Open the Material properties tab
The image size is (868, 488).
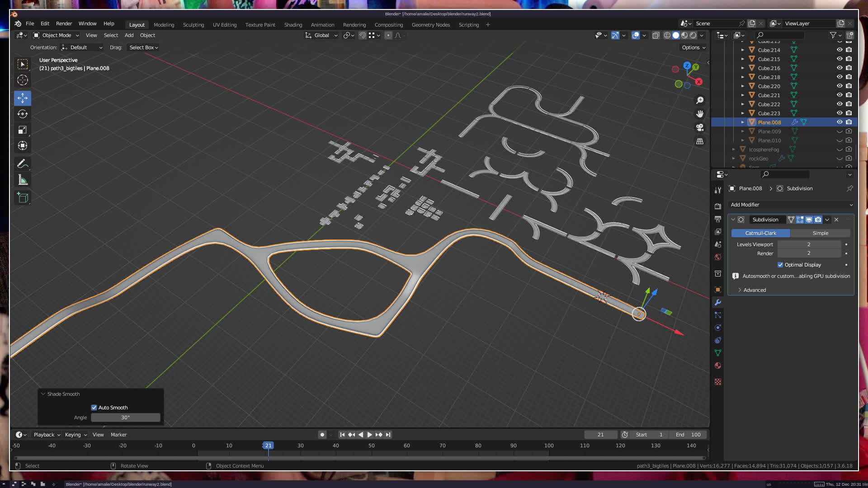(x=718, y=366)
